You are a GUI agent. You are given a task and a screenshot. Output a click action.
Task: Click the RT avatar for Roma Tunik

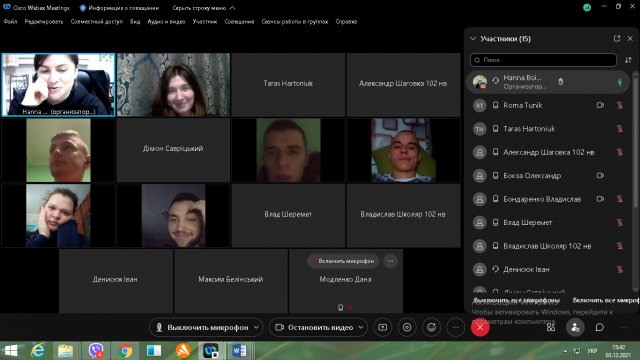(x=480, y=105)
